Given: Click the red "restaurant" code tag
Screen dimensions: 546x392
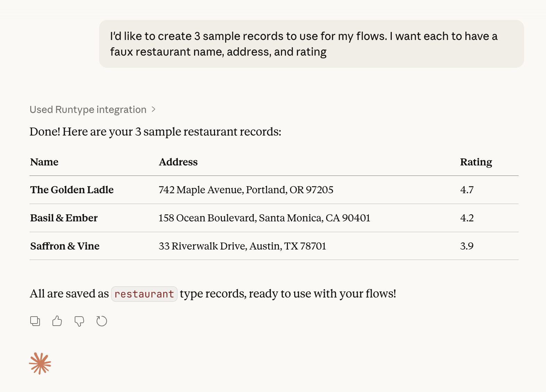Looking at the screenshot, I should (x=144, y=294).
